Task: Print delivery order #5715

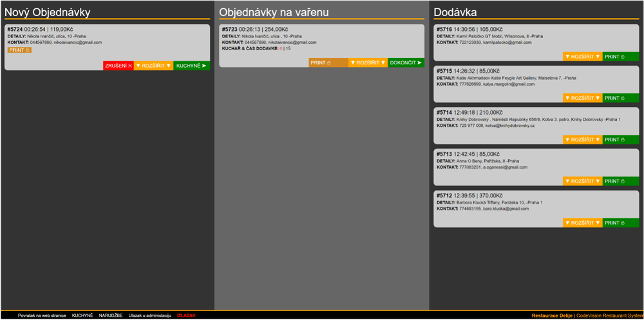Action: click(620, 98)
